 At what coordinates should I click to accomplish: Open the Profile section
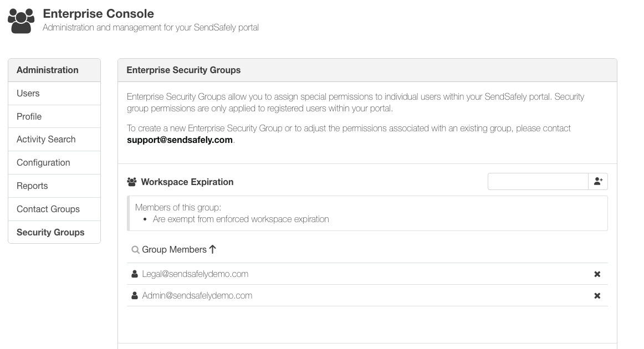coord(54,116)
